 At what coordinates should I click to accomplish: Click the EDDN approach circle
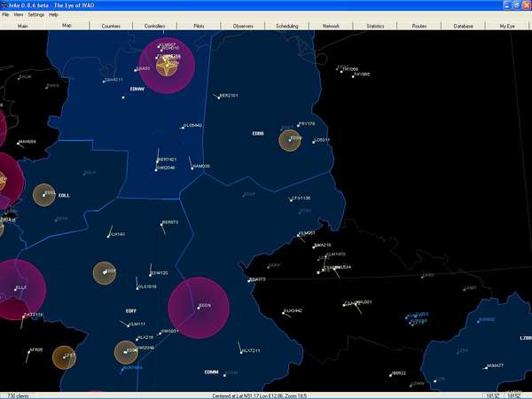[199, 308]
